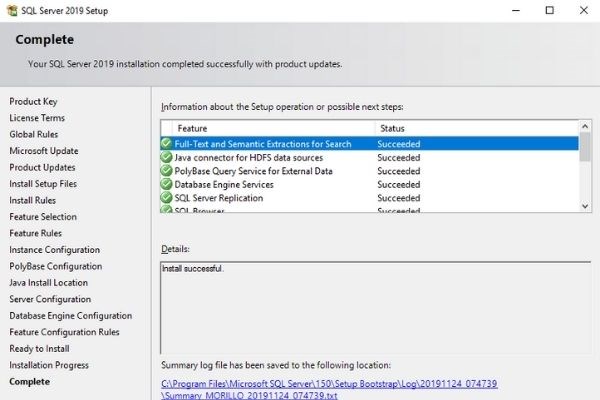Close the SQL Server 2019 Setup window

tap(584, 10)
